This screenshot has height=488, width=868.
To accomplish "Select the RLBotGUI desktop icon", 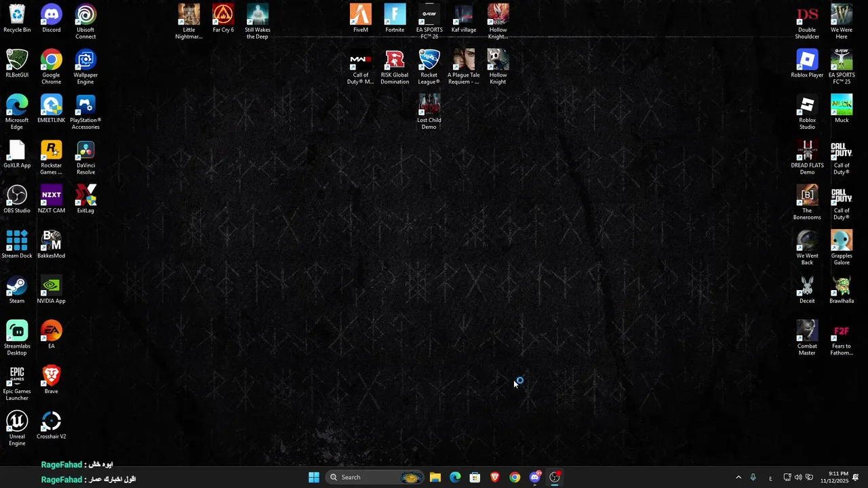I will coord(17,64).
